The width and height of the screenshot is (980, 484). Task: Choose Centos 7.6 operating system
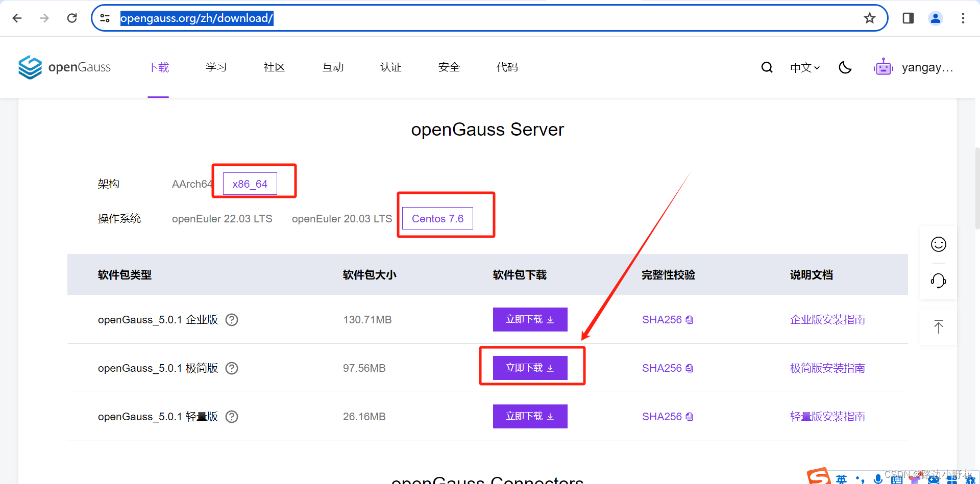coord(438,219)
